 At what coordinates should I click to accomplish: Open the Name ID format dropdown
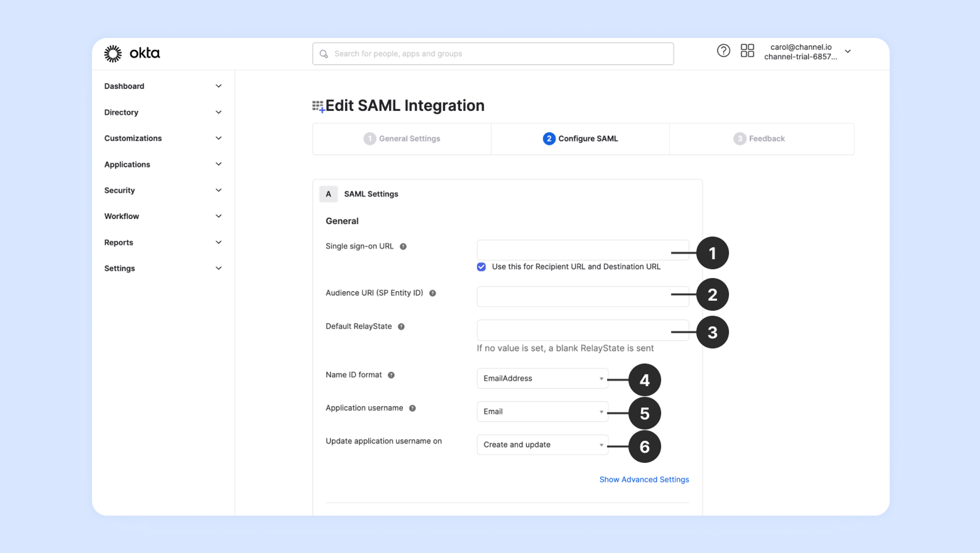[x=542, y=378]
